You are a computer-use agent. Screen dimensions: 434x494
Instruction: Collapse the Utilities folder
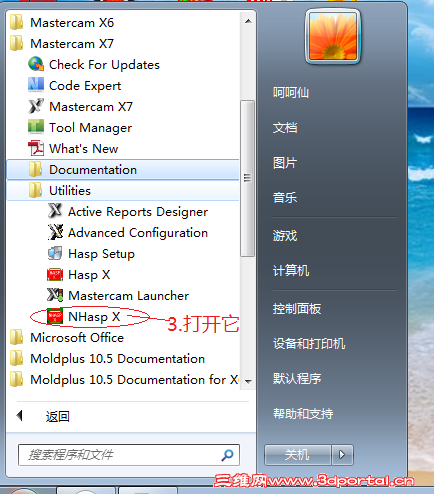pos(123,190)
